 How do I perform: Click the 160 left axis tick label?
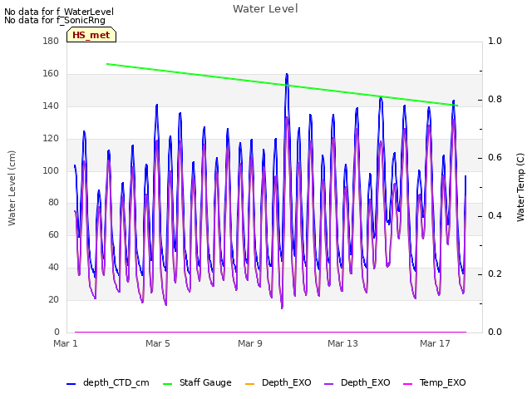pyautogui.click(x=51, y=73)
